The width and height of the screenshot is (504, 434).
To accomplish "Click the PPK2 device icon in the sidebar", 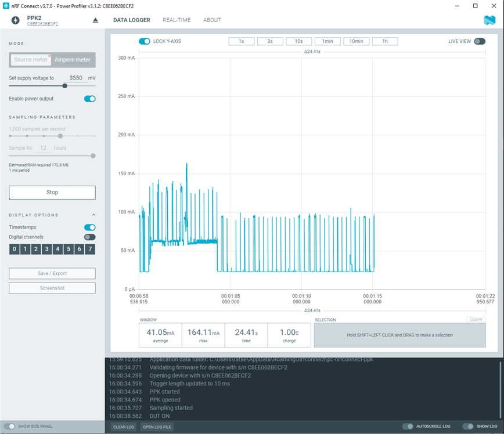I will [x=14, y=21].
